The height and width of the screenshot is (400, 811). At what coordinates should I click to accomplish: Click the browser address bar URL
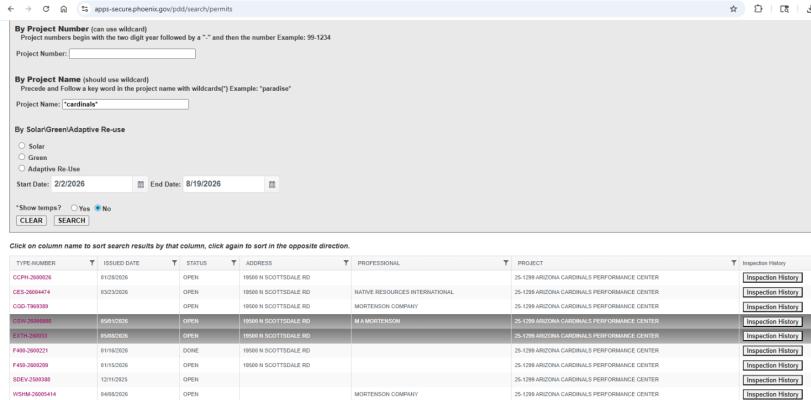click(x=163, y=9)
